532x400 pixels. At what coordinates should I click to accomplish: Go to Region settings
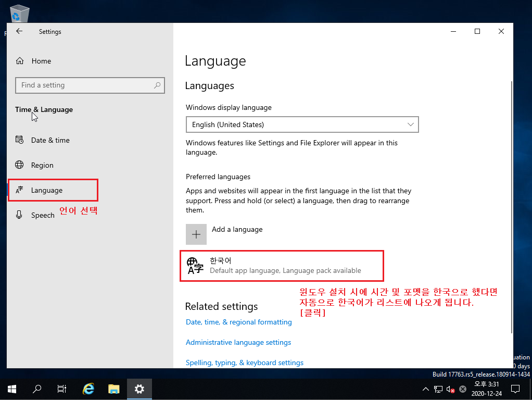(42, 165)
